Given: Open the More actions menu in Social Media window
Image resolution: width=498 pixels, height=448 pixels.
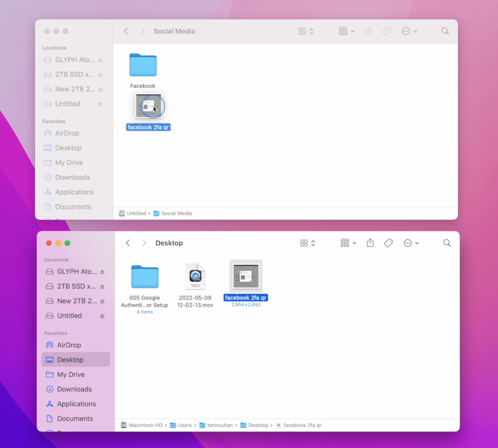Looking at the screenshot, I should [409, 31].
